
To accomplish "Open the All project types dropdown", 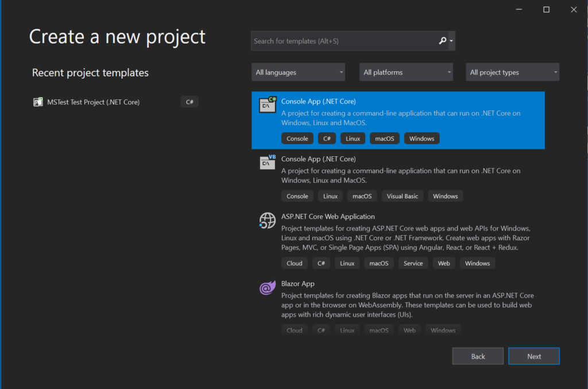I will [x=512, y=72].
